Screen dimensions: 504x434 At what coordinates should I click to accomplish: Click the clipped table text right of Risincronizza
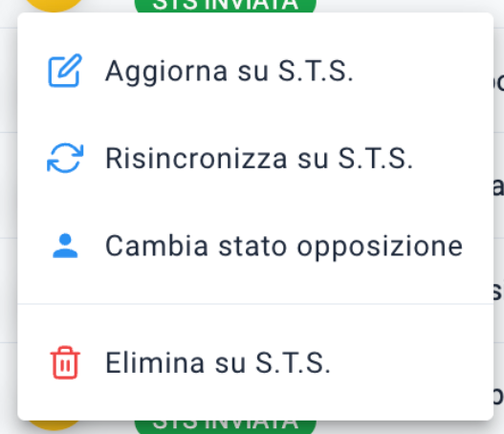pos(498,186)
